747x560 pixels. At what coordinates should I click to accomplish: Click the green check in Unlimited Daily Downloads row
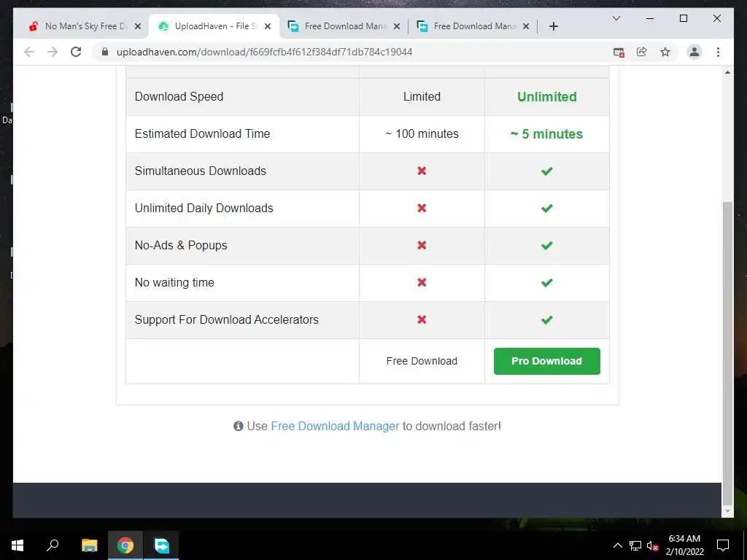[547, 208]
